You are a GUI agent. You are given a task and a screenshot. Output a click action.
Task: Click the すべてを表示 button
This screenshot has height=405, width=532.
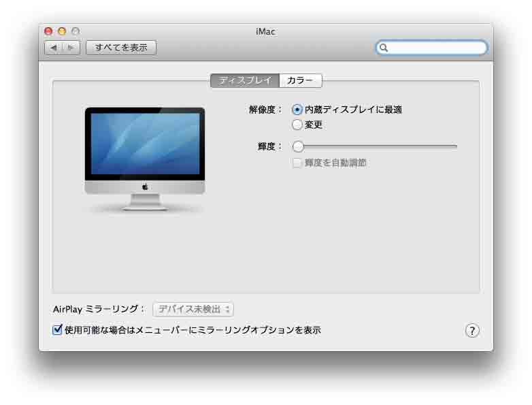point(121,48)
